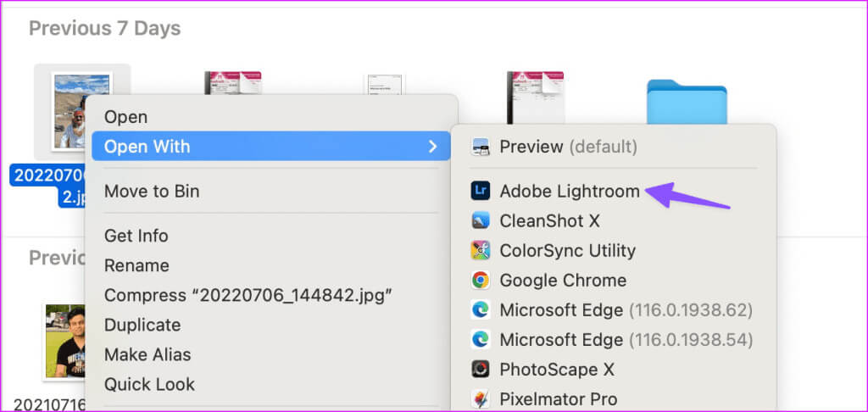Click the ColorSync Utility icon
The image size is (868, 412).
pyautogui.click(x=480, y=250)
